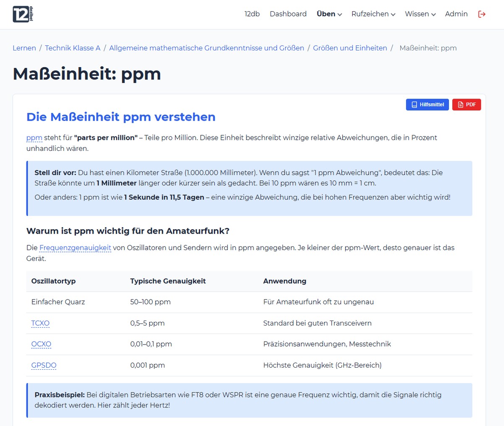
Task: Click the 12db navigation entry
Action: point(252,14)
